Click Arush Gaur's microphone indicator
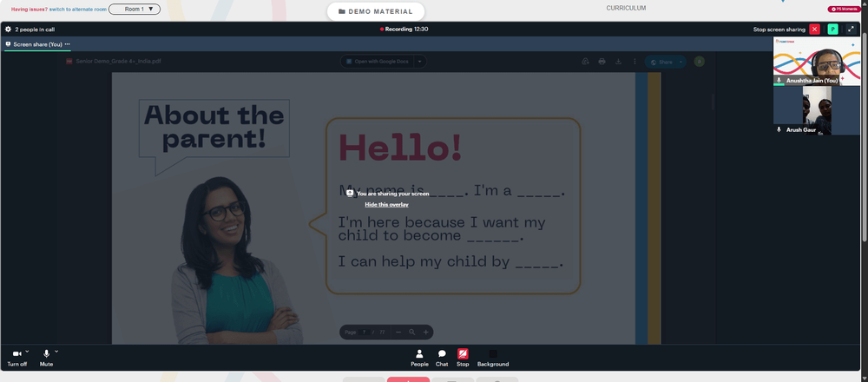This screenshot has width=868, height=382. [x=779, y=129]
